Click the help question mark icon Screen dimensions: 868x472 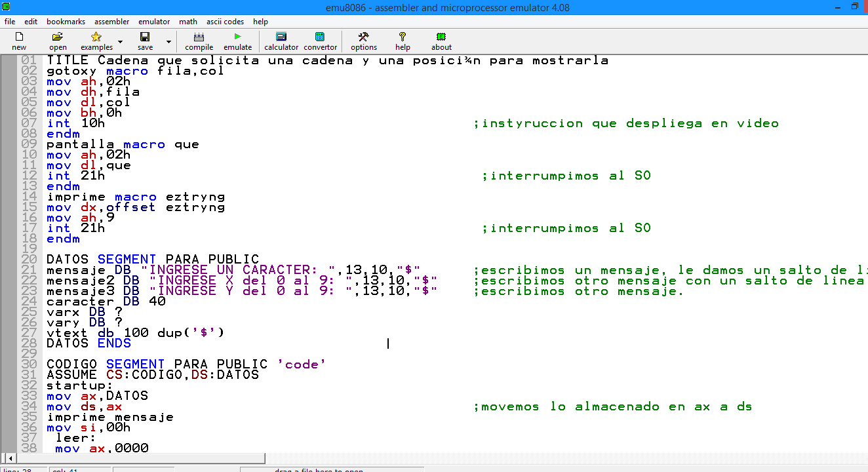(403, 37)
